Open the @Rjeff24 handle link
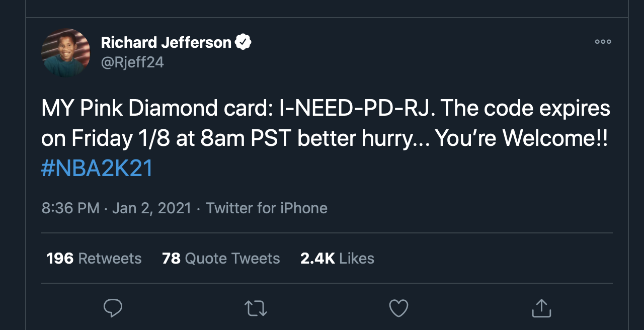Image resolution: width=644 pixels, height=330 pixels. coord(132,62)
